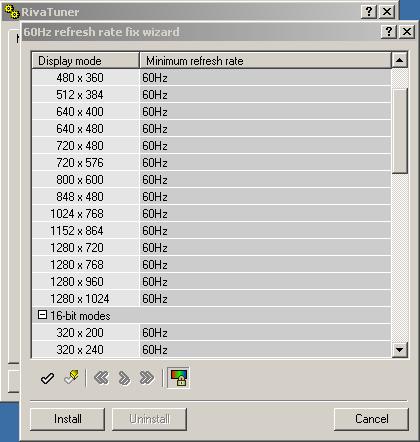
Task: Collapse the 16-bit modes group
Action: [42, 315]
